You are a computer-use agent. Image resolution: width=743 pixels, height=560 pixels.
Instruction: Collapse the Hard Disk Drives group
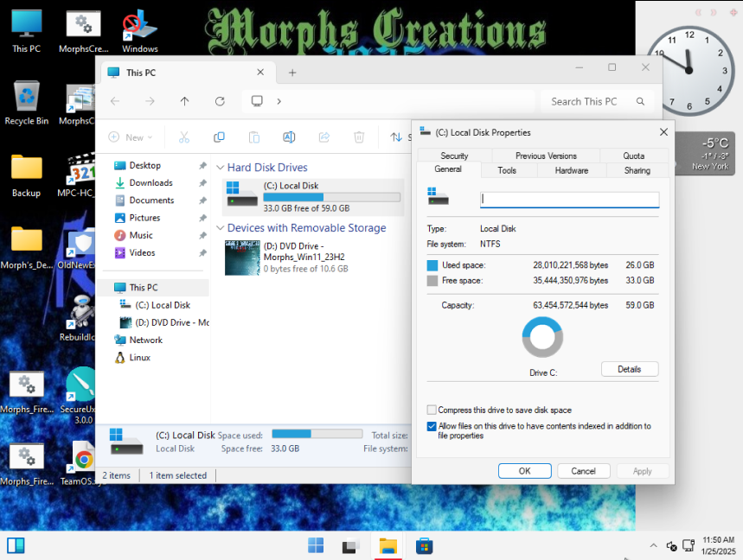pos(220,168)
